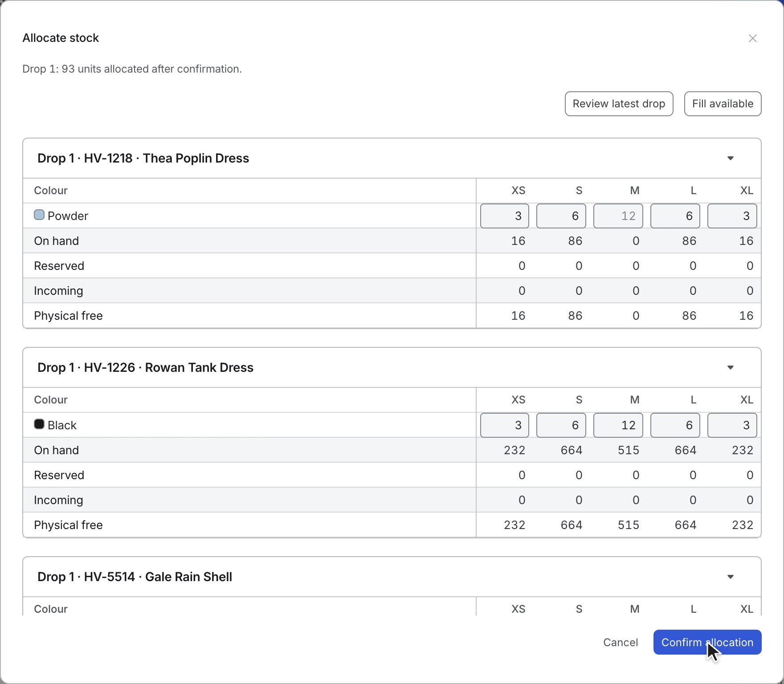Click the Black colour swatch
This screenshot has height=684, width=784.
click(39, 424)
